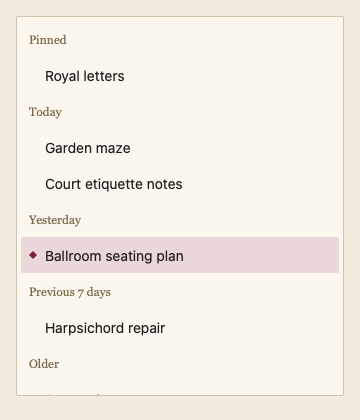Select the highlighted Ballroom seating plan entry
The width and height of the screenshot is (360, 420).
[180, 255]
